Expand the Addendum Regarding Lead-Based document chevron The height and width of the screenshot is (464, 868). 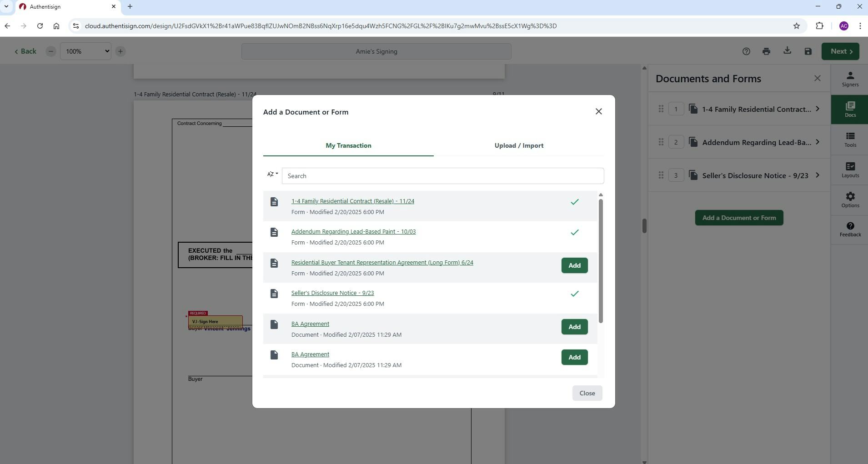818,142
